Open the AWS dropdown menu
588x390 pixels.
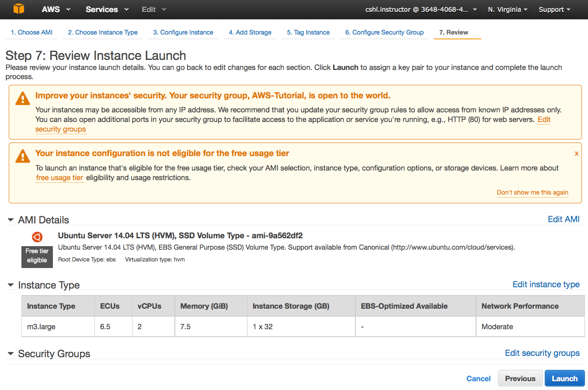point(56,9)
